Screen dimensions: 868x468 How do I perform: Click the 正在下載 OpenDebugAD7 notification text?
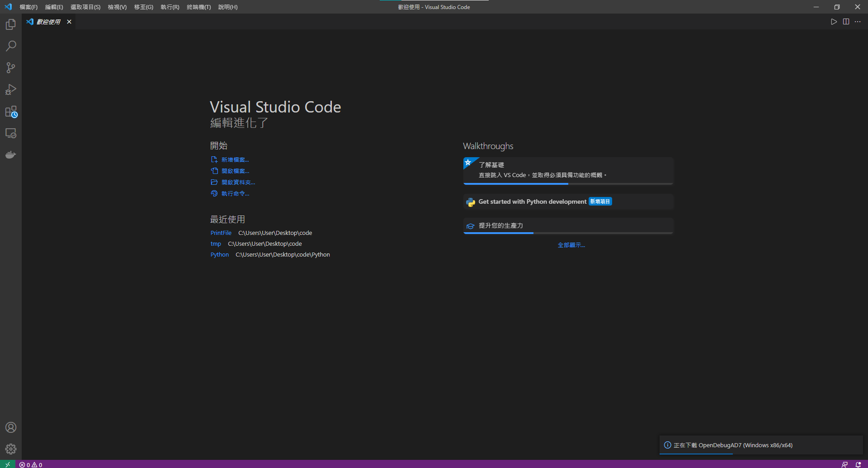click(x=733, y=445)
